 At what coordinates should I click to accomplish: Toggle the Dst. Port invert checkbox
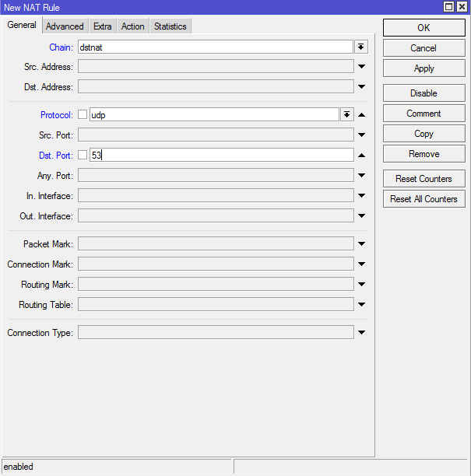(83, 155)
